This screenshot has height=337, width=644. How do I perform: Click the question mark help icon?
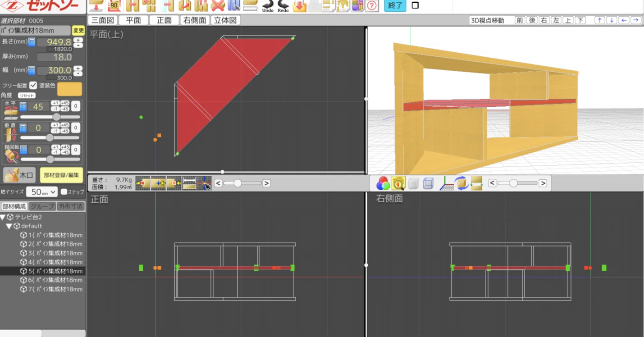[x=372, y=6]
